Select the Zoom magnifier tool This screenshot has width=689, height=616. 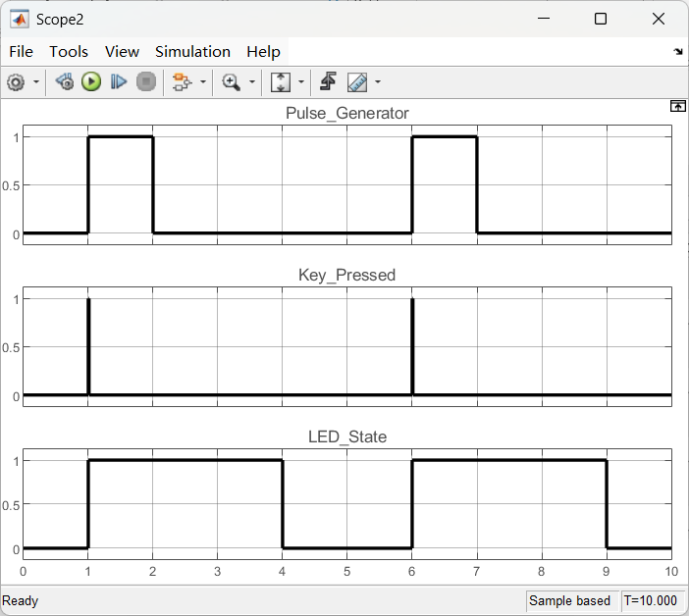click(x=231, y=82)
